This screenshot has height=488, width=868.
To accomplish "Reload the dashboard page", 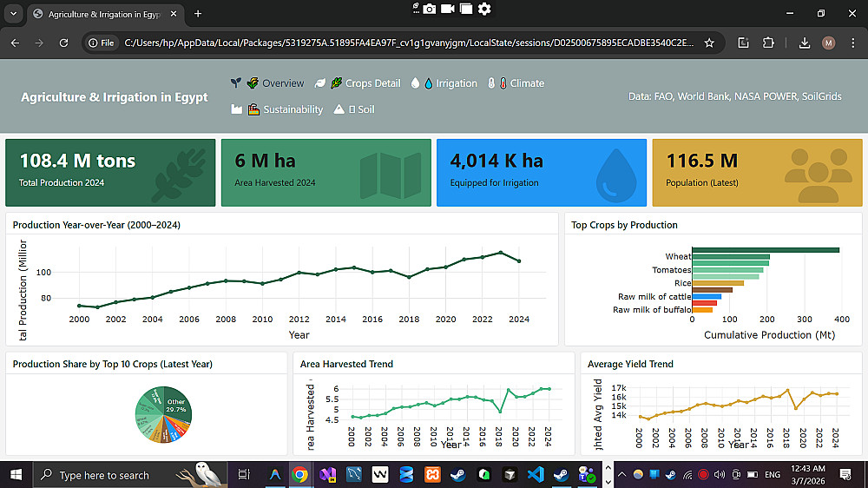I will click(63, 43).
